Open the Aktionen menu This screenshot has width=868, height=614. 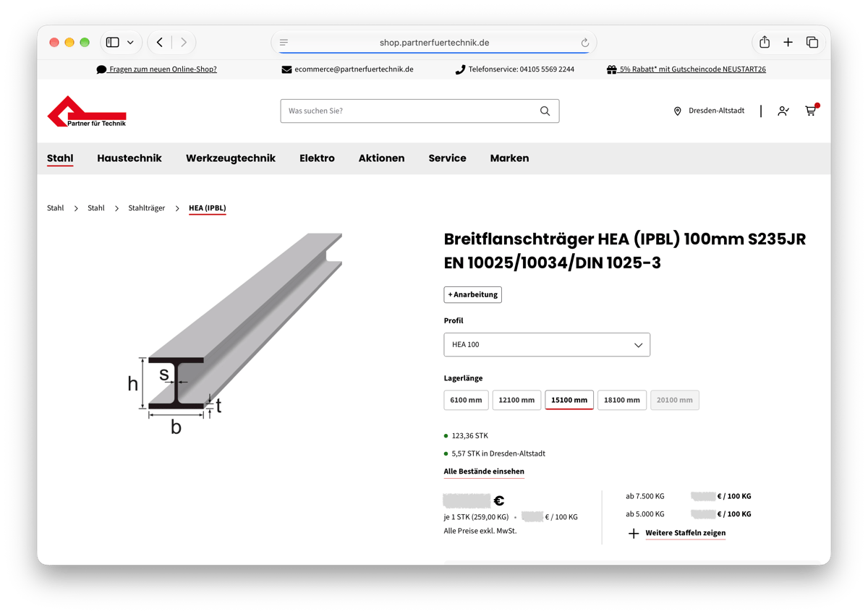pyautogui.click(x=381, y=158)
